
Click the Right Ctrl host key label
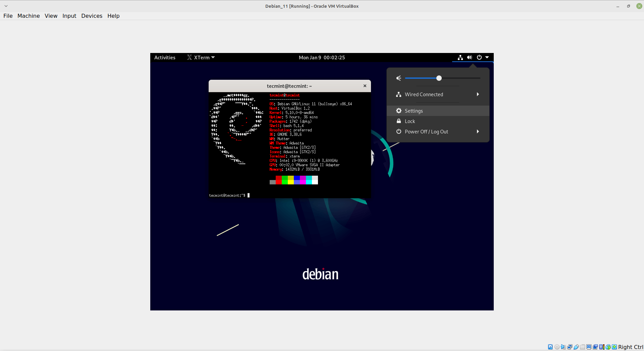(x=631, y=347)
